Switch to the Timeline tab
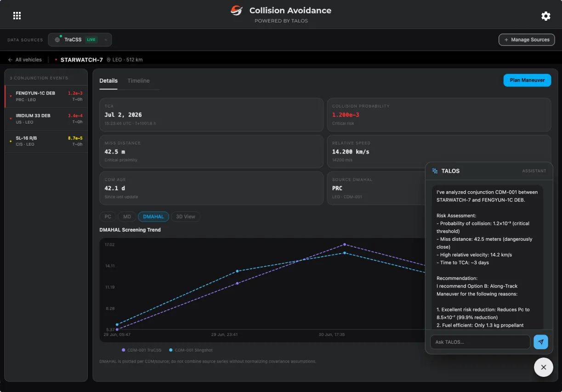562x392 pixels. click(x=139, y=81)
